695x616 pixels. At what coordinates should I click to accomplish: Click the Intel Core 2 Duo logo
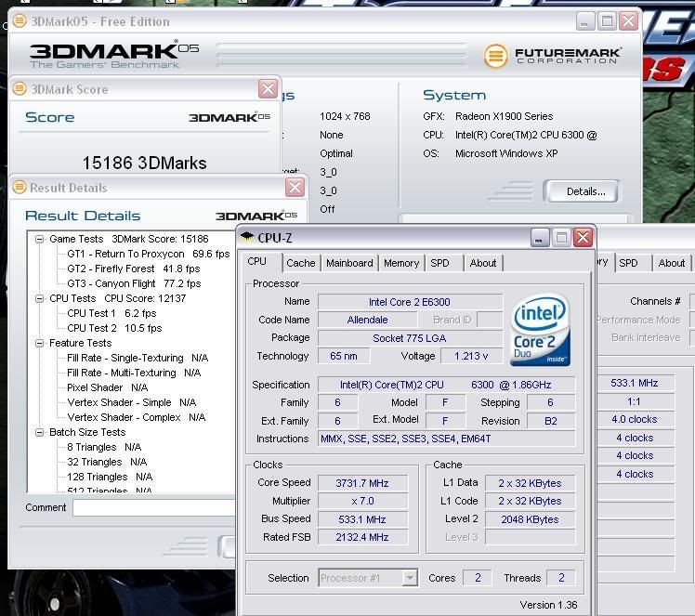coord(541,330)
